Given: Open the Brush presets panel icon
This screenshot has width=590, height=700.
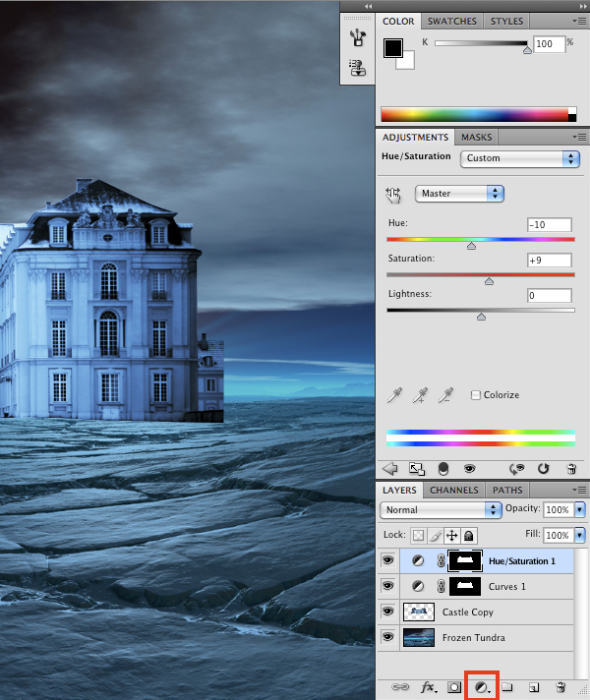Looking at the screenshot, I should pyautogui.click(x=358, y=38).
